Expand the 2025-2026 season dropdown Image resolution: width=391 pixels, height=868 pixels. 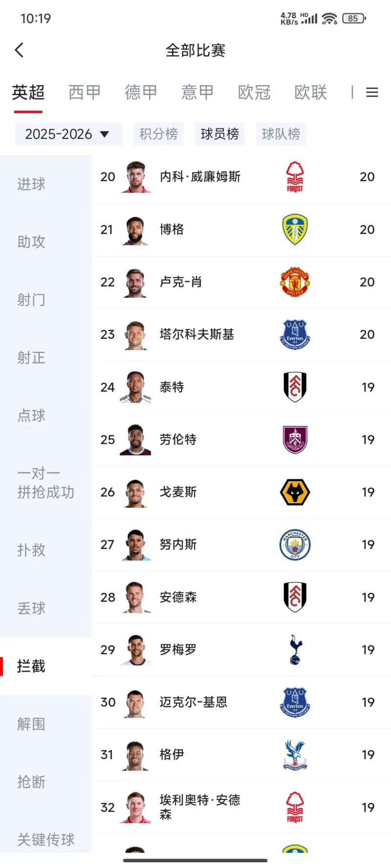tap(67, 134)
